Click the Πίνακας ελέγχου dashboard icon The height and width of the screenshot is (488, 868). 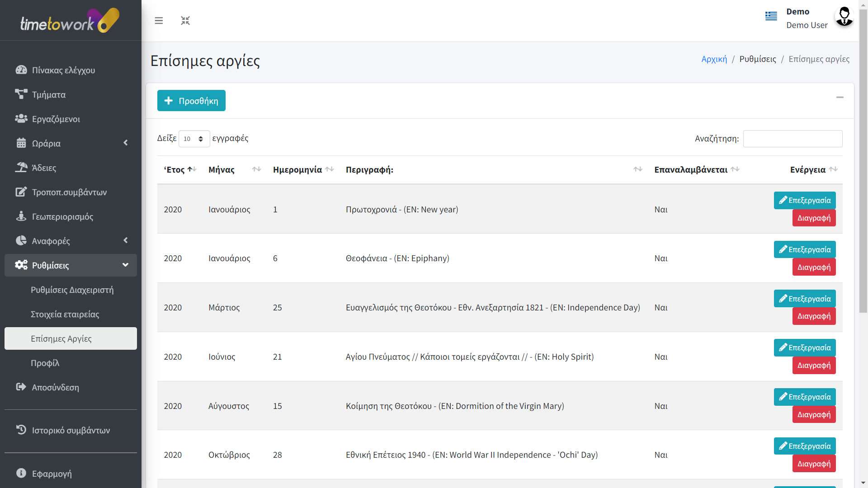click(x=21, y=70)
